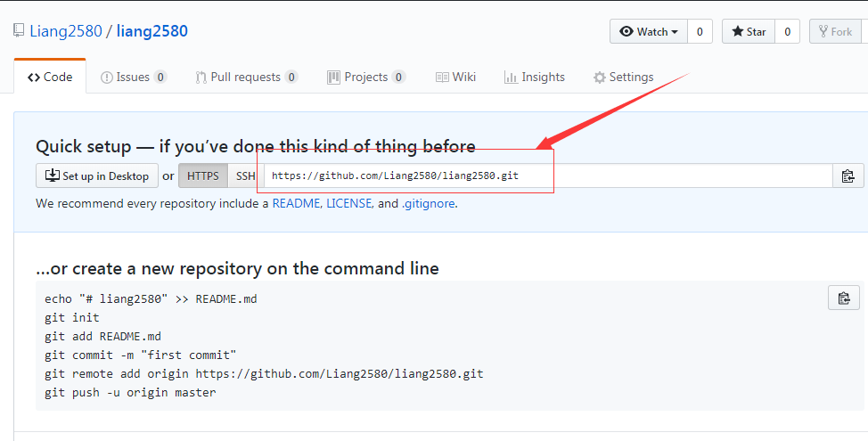This screenshot has height=441, width=868.
Task: Click "…or create a new repository" heading
Action: (237, 269)
